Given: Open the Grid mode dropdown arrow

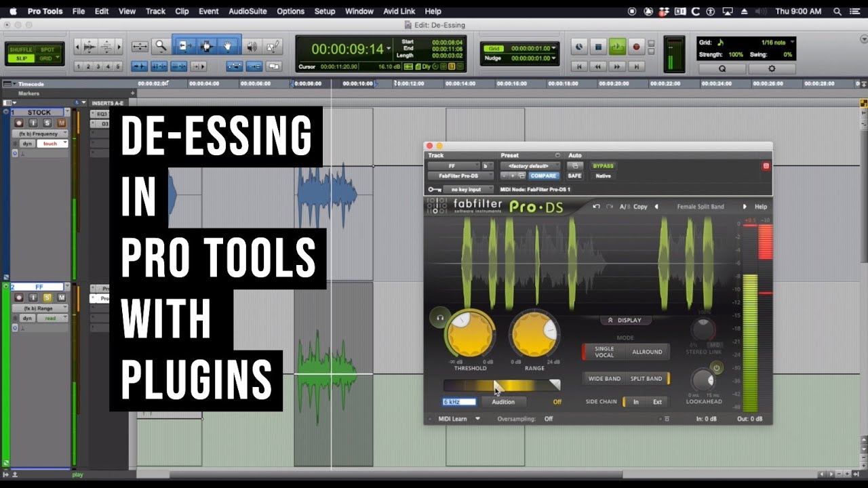Looking at the screenshot, I should click(x=58, y=59).
